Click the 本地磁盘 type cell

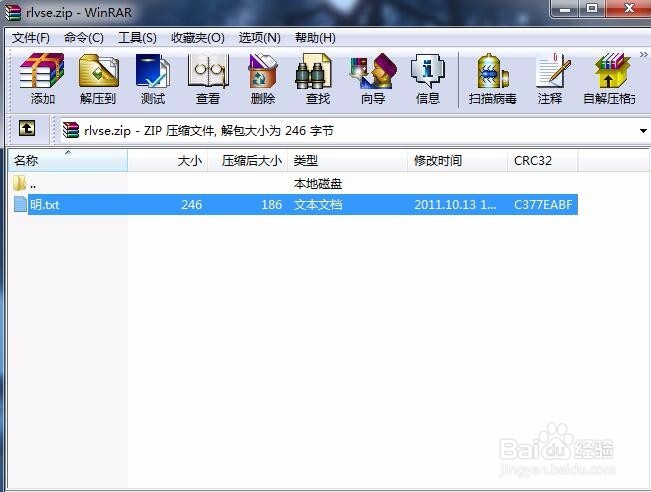pos(318,184)
